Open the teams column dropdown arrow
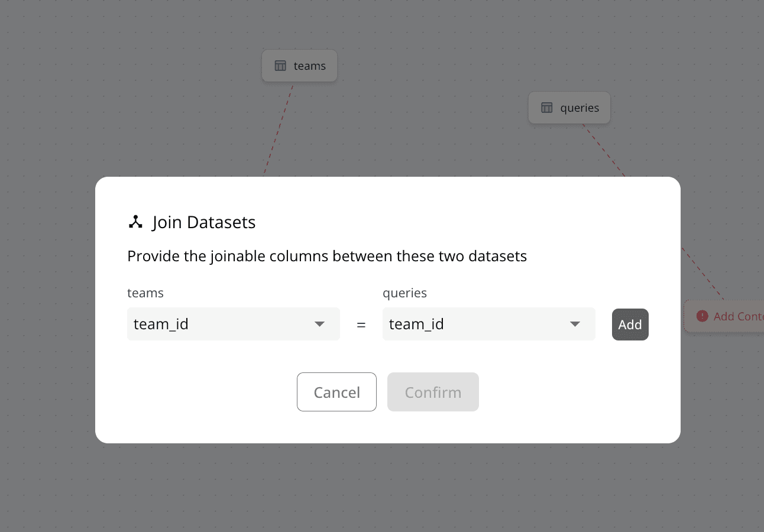Viewport: 764px width, 532px height. 319,324
